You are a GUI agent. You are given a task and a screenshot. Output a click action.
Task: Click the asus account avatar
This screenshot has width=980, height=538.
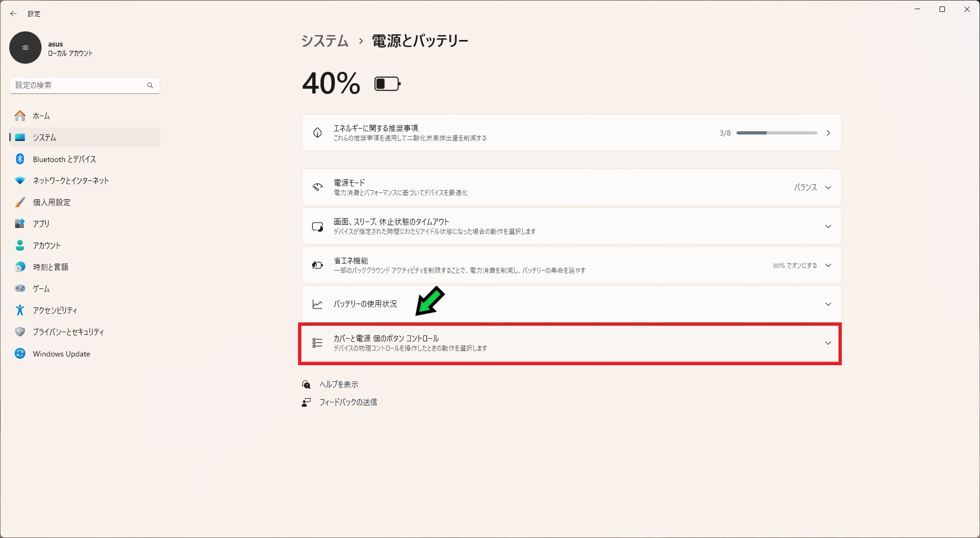click(x=25, y=48)
